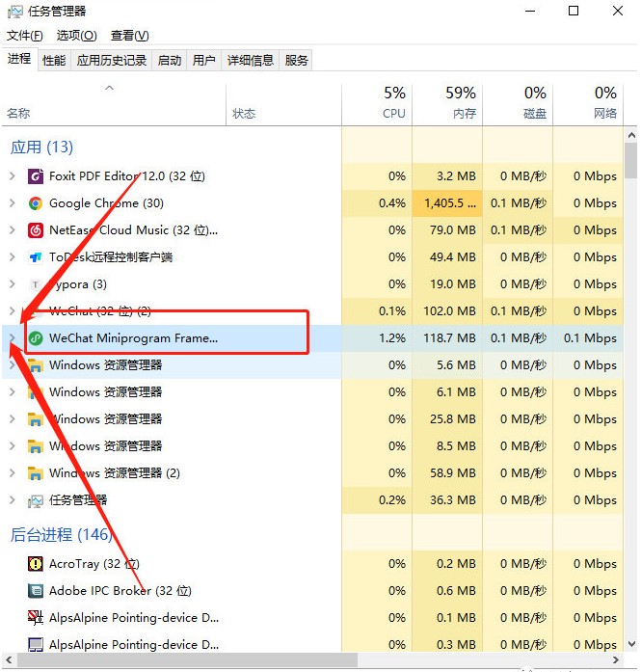The height and width of the screenshot is (672, 641).
Task: Open the 文件(F) menu
Action: coord(25,36)
